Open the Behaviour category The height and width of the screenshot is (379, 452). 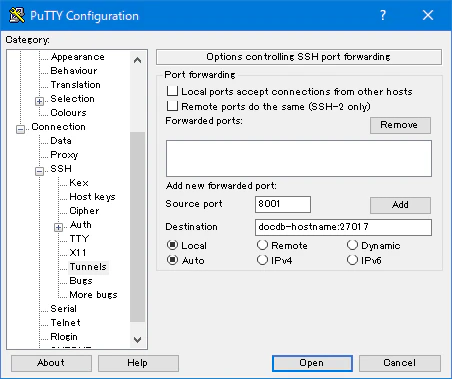74,71
